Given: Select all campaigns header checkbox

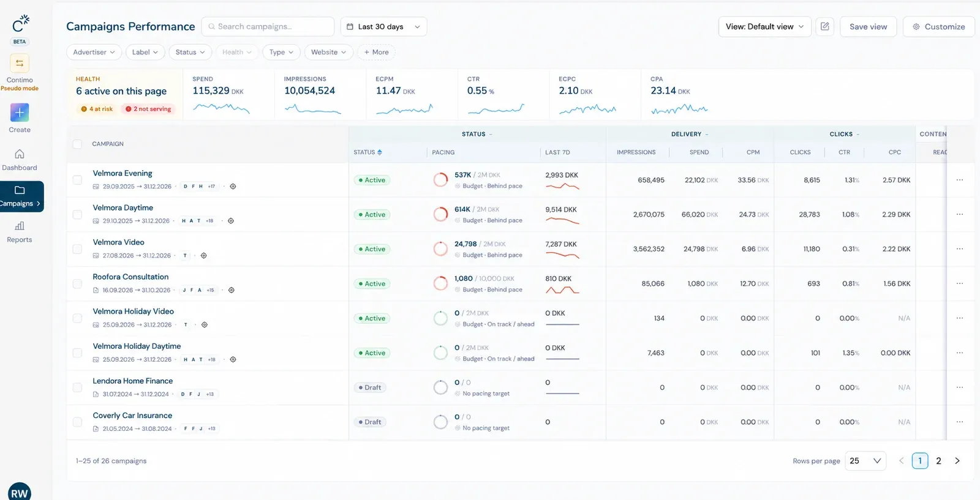Looking at the screenshot, I should [x=77, y=144].
